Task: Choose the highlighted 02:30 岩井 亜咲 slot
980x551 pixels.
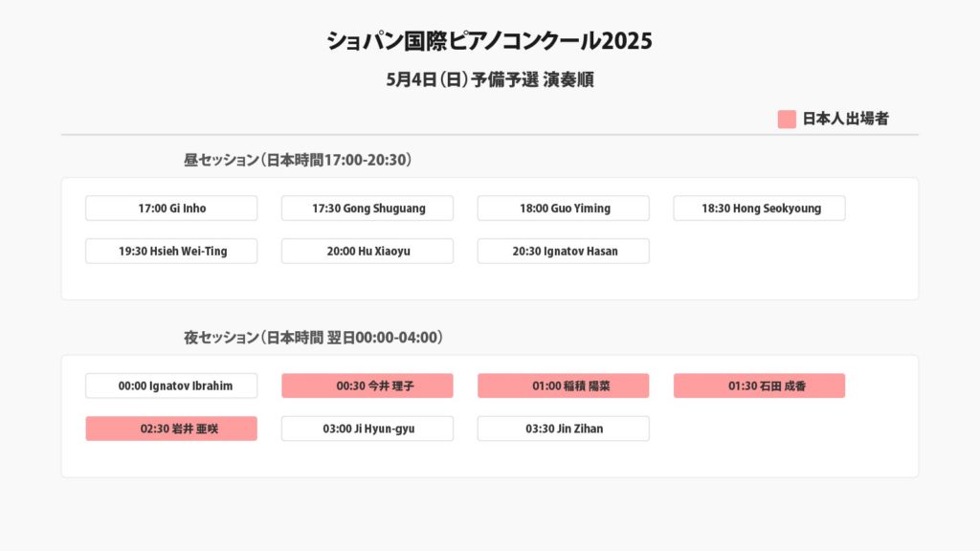Action: point(171,430)
